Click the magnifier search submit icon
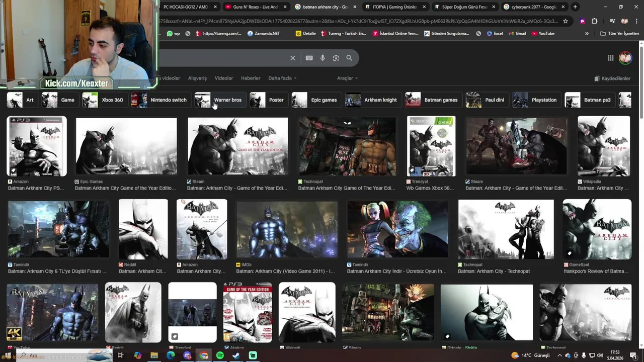The width and height of the screenshot is (644, 362). (x=349, y=58)
